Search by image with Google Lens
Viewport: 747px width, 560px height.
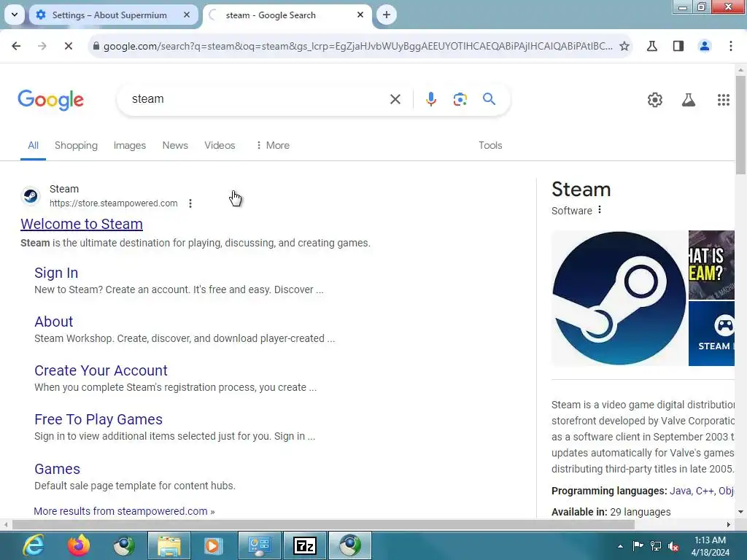pos(460,99)
